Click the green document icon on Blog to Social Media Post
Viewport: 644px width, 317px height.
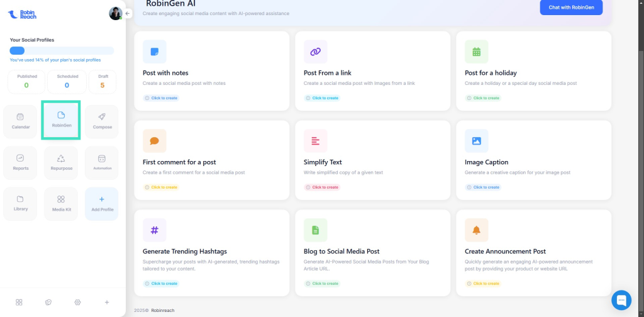(316, 230)
